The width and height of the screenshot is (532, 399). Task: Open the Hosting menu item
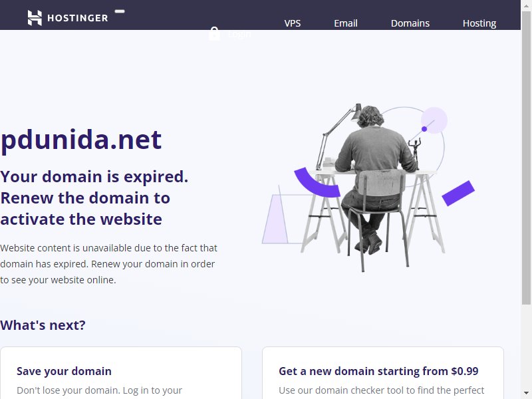click(479, 23)
